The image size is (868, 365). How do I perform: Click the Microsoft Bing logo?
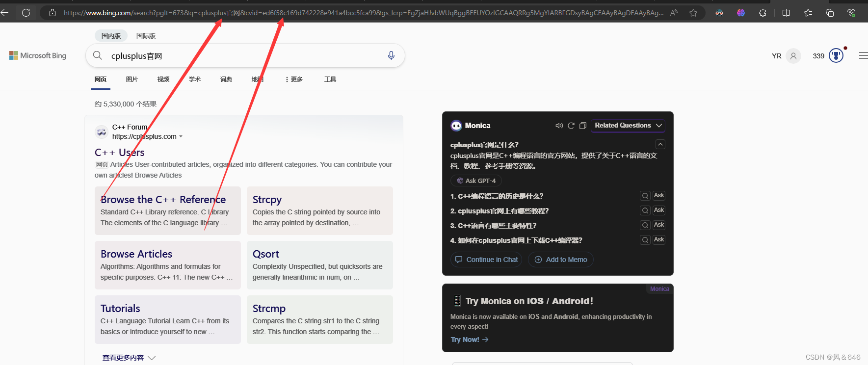coord(38,55)
